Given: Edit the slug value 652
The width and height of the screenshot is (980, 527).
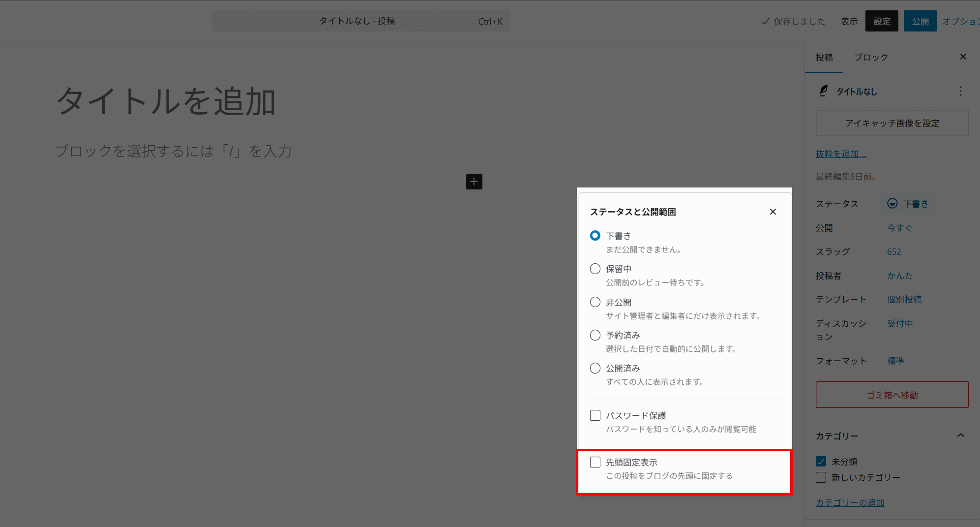Looking at the screenshot, I should point(894,251).
